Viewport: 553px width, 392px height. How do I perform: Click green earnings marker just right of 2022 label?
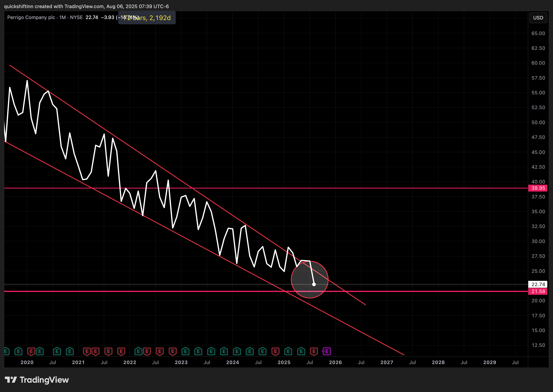[138, 351]
